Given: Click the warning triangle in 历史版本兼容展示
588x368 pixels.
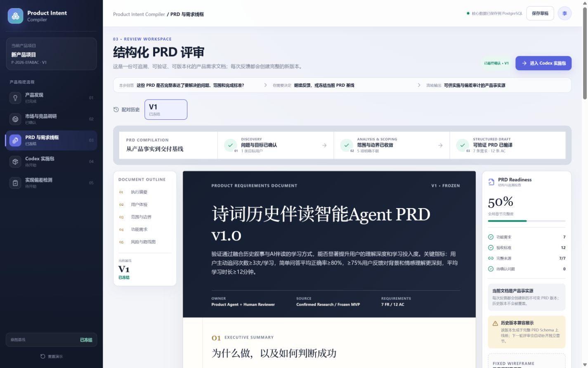Looking at the screenshot, I should 495,323.
